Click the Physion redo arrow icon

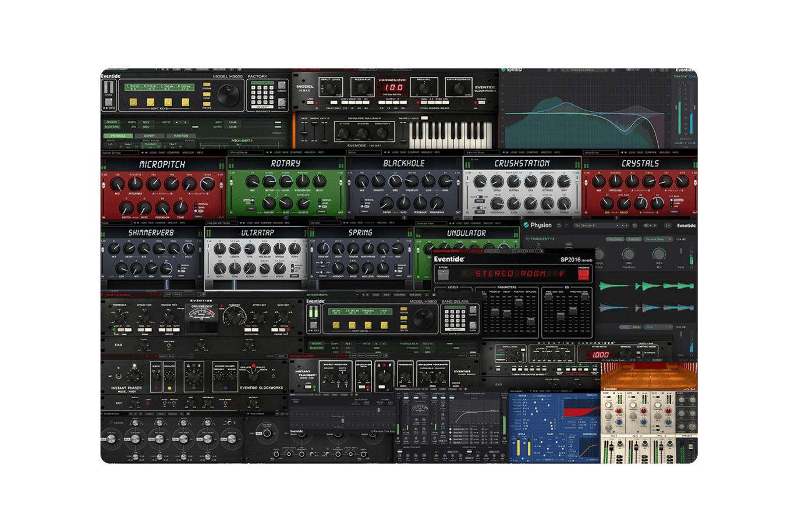[x=567, y=225]
